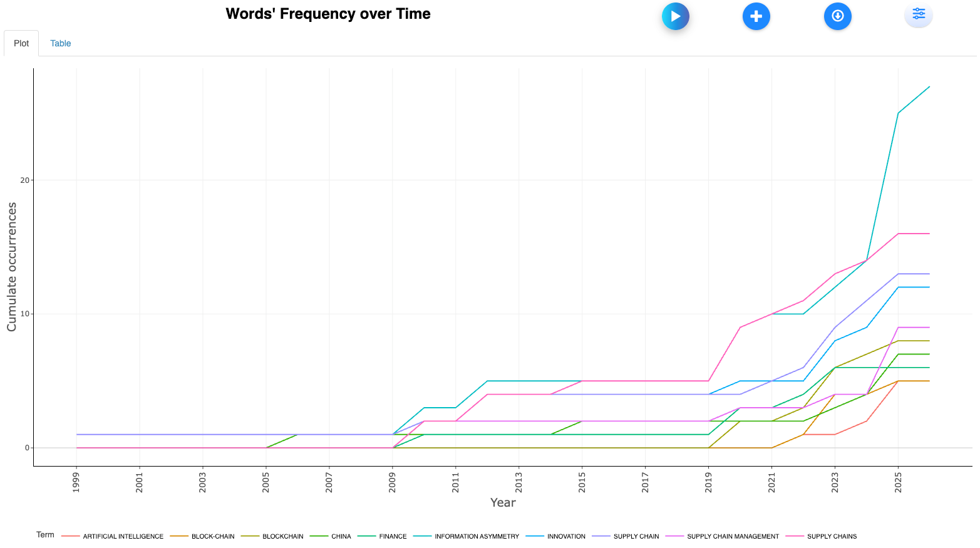980x548 pixels.
Task: Open the sliders options icon
Action: [x=918, y=14]
